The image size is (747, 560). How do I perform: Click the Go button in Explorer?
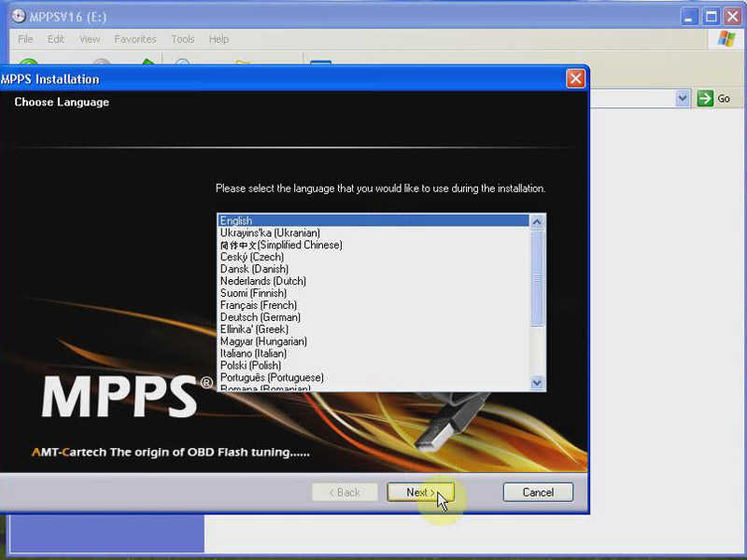click(x=713, y=99)
